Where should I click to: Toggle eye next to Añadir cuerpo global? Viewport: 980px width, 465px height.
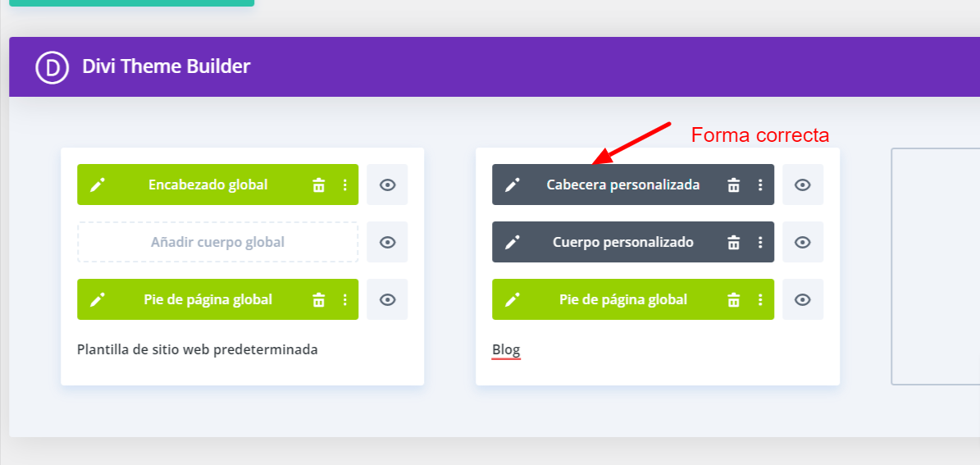pos(388,242)
